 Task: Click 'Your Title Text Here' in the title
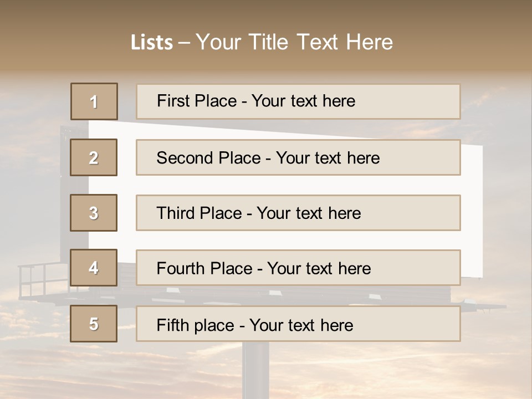pos(294,42)
